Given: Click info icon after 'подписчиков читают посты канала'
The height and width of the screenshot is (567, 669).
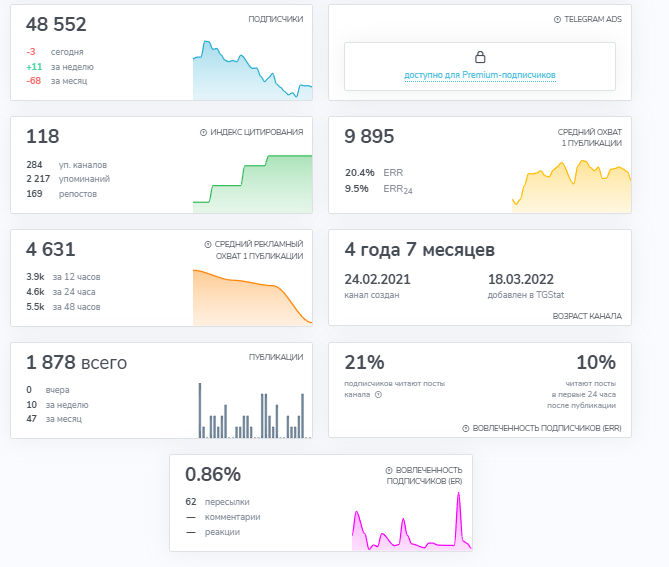Looking at the screenshot, I should click(x=378, y=394).
